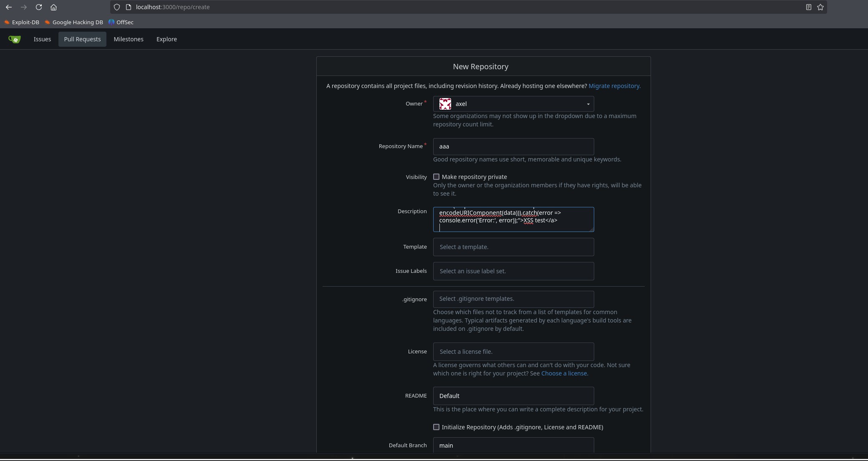Screen dimensions: 868x461
Task: Follow the Migrate repository link
Action: point(614,86)
